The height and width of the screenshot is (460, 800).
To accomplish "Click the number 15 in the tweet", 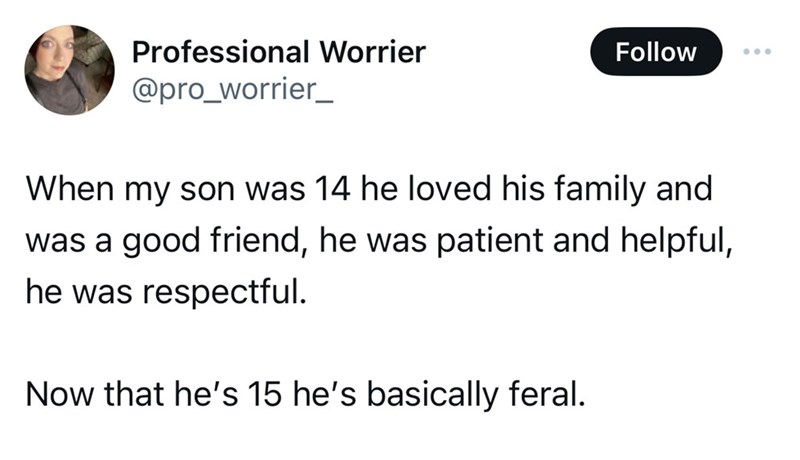I will [x=264, y=394].
